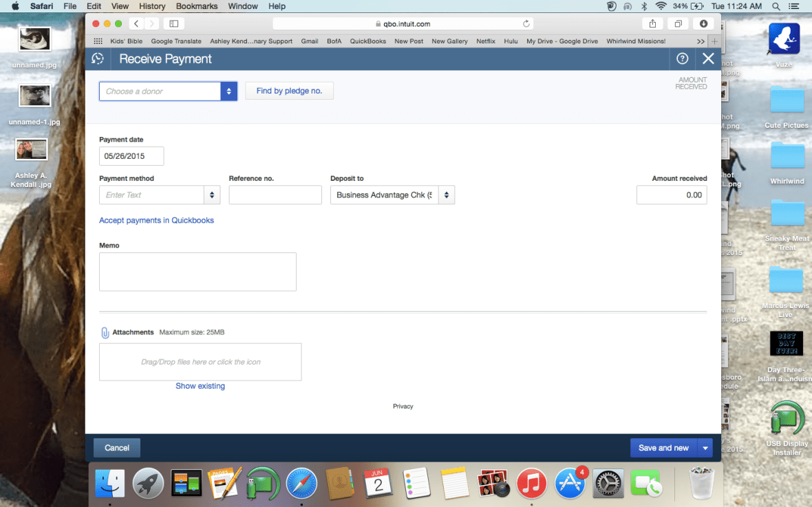Open the bookmarks grid icon in favorites bar
This screenshot has width=812, height=507.
pyautogui.click(x=98, y=41)
